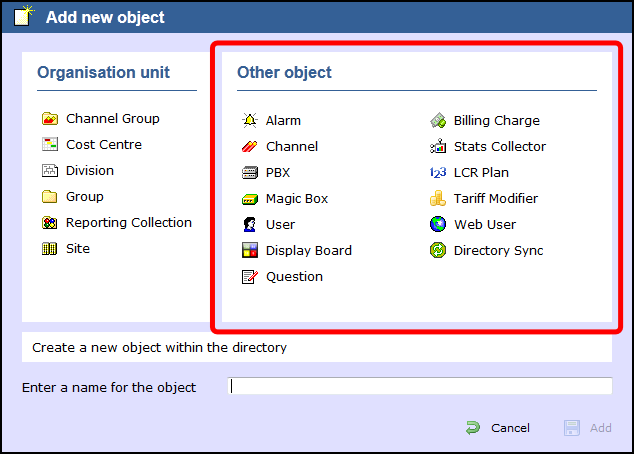The height and width of the screenshot is (454, 634).
Task: Pick the Division organisation unit
Action: 89,171
